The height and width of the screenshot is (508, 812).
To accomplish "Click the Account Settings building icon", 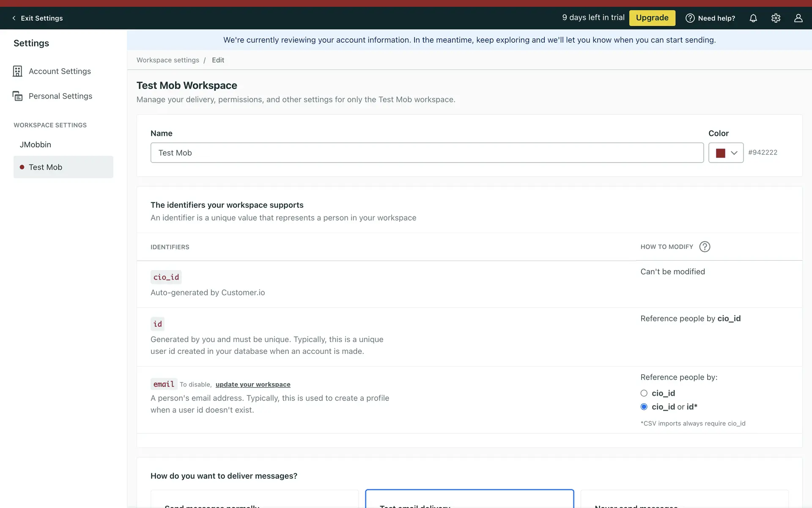I will [17, 71].
